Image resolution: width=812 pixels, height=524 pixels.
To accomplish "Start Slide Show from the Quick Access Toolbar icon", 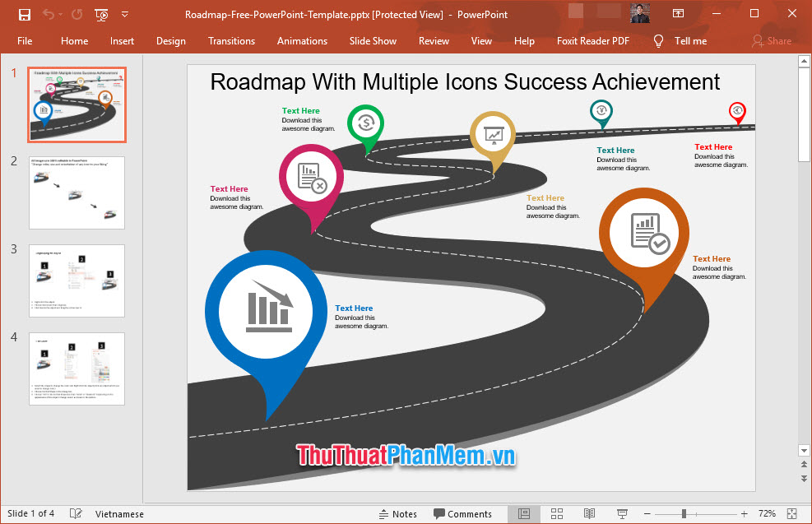I will (x=100, y=14).
